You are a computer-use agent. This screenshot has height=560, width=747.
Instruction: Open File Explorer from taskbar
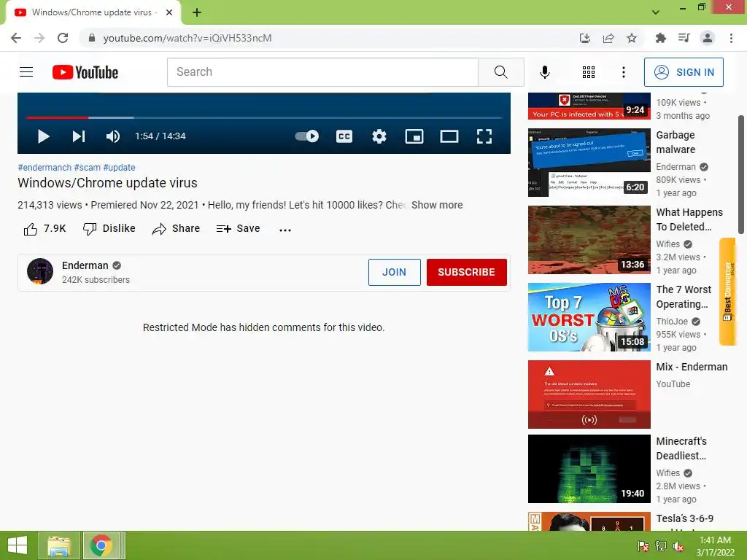pyautogui.click(x=59, y=545)
